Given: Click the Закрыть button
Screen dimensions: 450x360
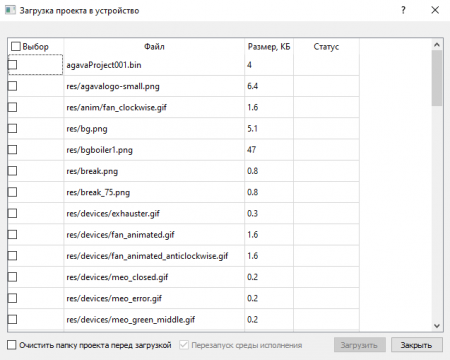Looking at the screenshot, I should [x=417, y=345].
